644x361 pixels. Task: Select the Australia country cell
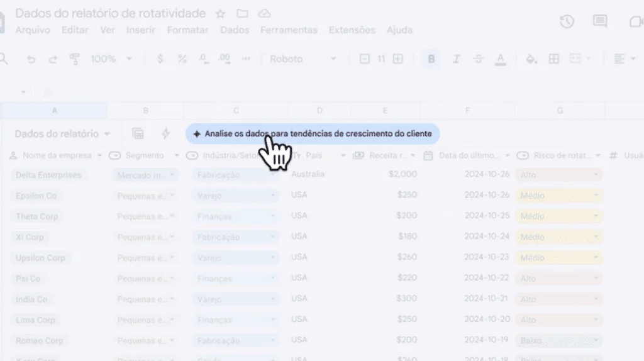308,174
